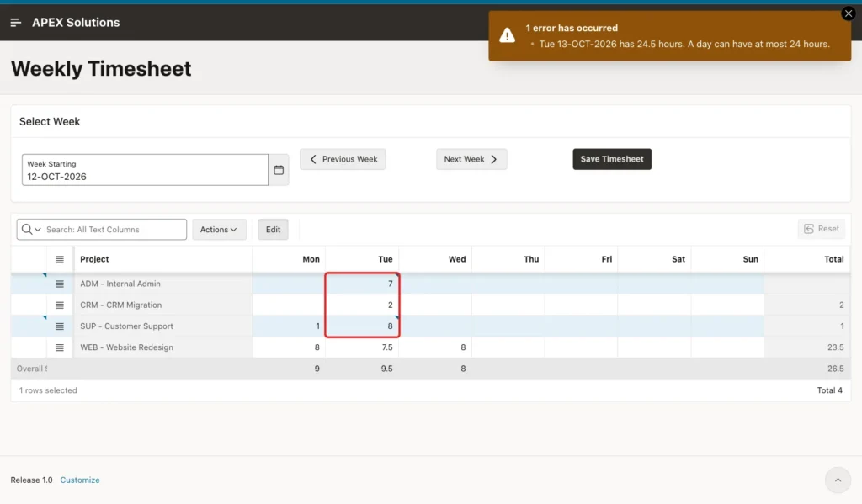The height and width of the screenshot is (504, 862).
Task: Select Tuesday cell for ADM - Internal Admin
Action: 362,284
